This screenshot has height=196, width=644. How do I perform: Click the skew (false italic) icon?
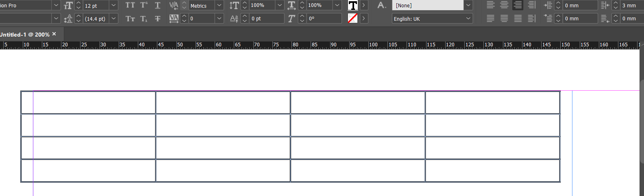pyautogui.click(x=292, y=19)
